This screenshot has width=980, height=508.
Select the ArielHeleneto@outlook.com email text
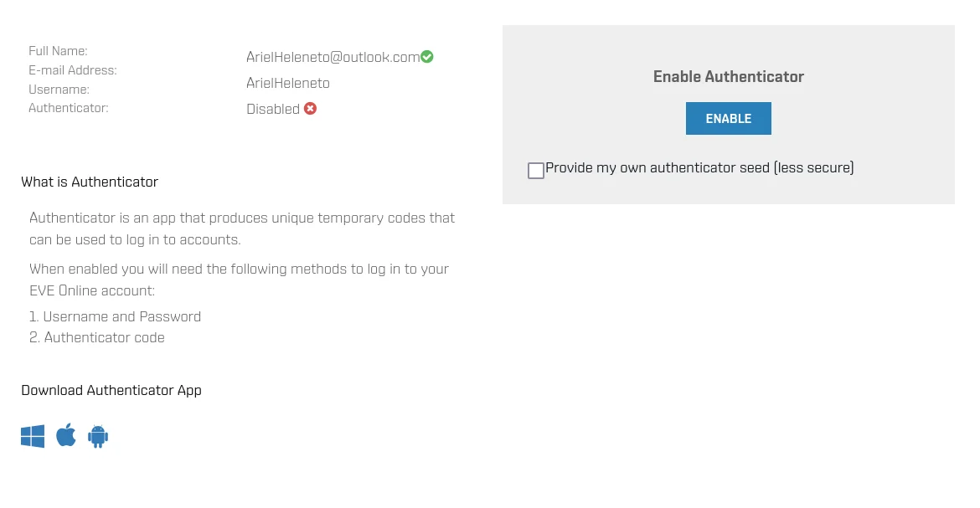coord(333,57)
